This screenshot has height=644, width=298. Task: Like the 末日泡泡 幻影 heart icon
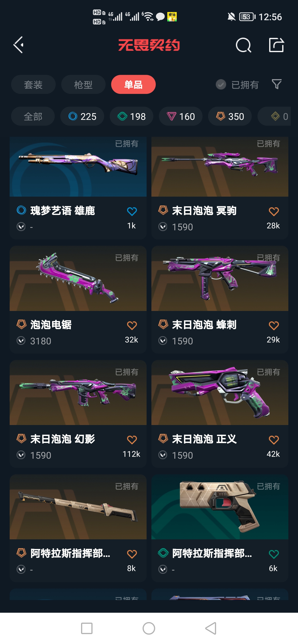(132, 440)
